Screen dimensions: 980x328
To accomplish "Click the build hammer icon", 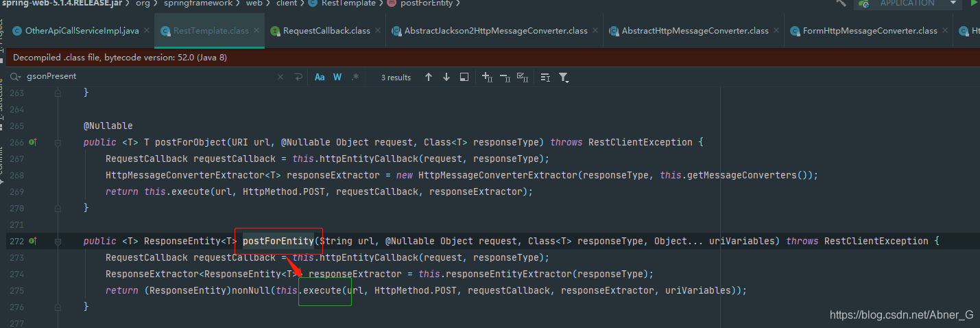I will 841,3.
